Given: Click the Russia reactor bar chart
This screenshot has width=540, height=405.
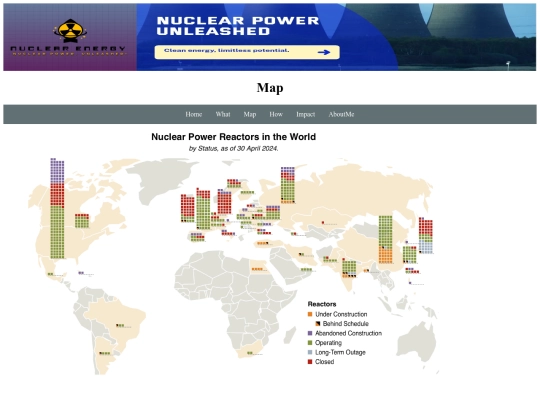Looking at the screenshot, I should [x=288, y=185].
